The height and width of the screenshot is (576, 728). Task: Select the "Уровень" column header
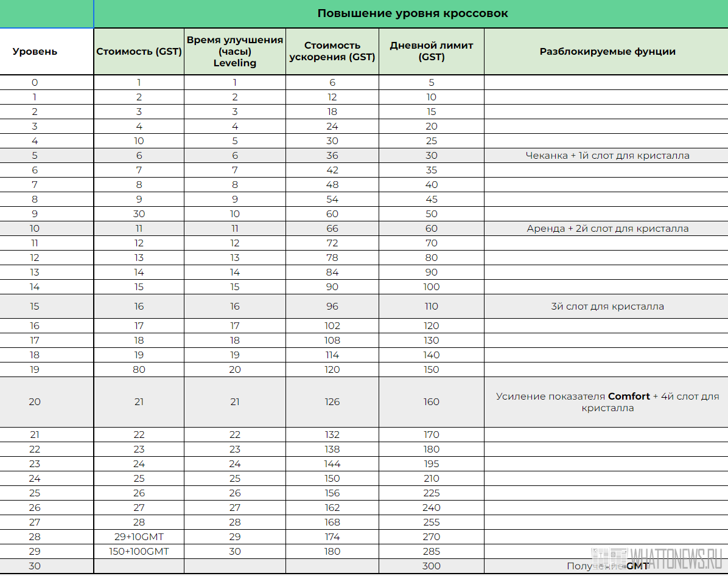click(x=35, y=52)
